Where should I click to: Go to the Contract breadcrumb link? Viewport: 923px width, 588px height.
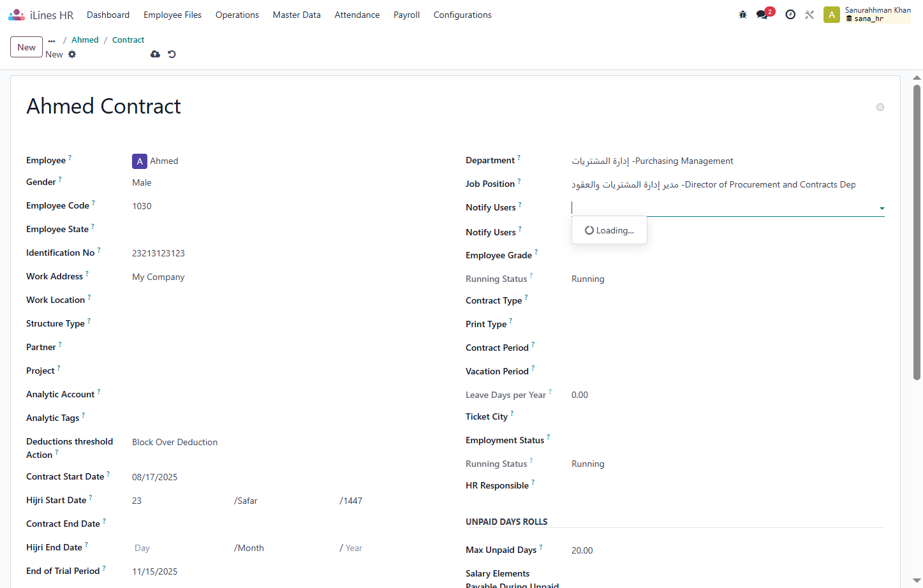(128, 40)
